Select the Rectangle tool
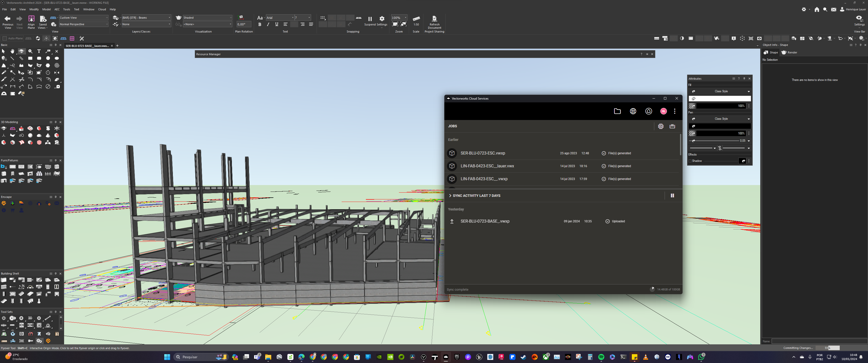Viewport: 868px width, 363px height. [x=30, y=58]
